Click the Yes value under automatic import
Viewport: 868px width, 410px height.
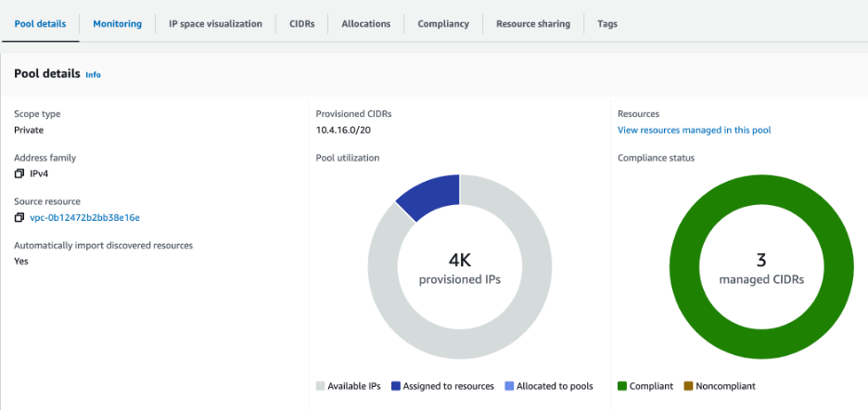coord(21,261)
